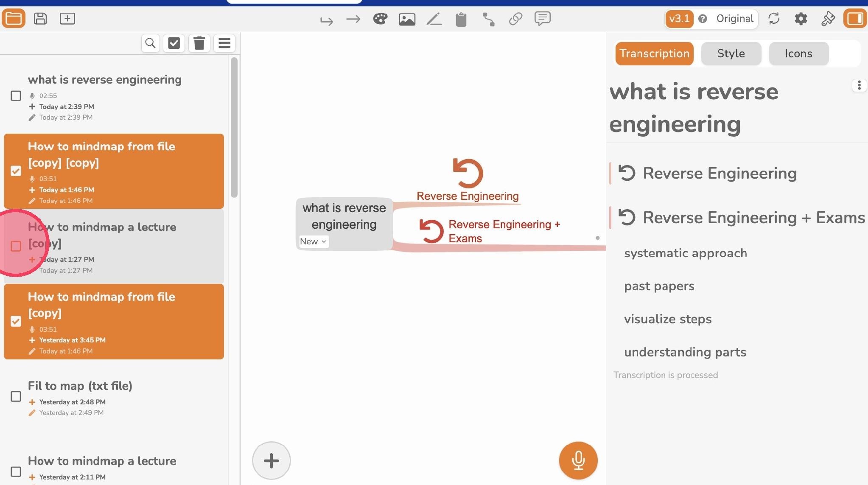Open the 'New' dropdown on the central node
Image resolution: width=868 pixels, height=485 pixels.
point(314,241)
